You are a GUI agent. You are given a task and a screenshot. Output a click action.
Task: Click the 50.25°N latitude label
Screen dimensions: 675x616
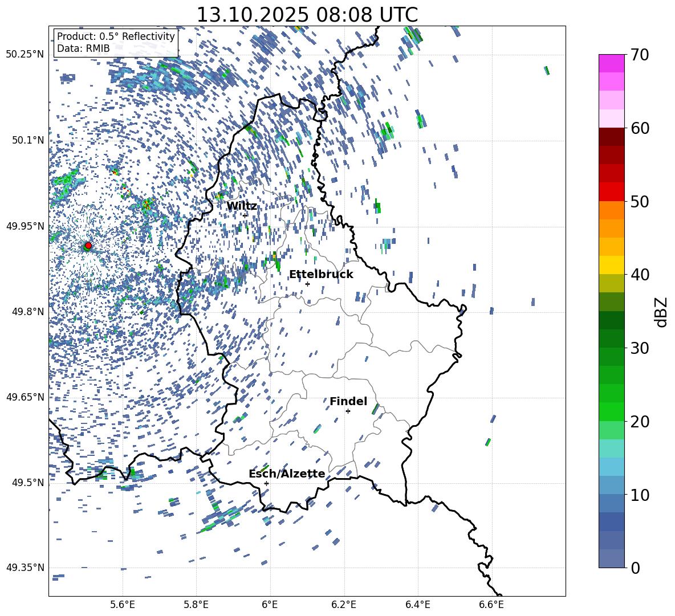25,55
